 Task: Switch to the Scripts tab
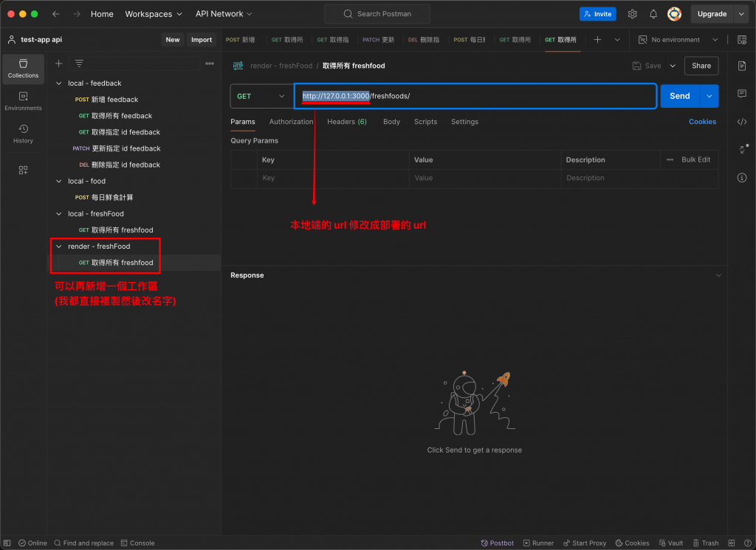425,122
